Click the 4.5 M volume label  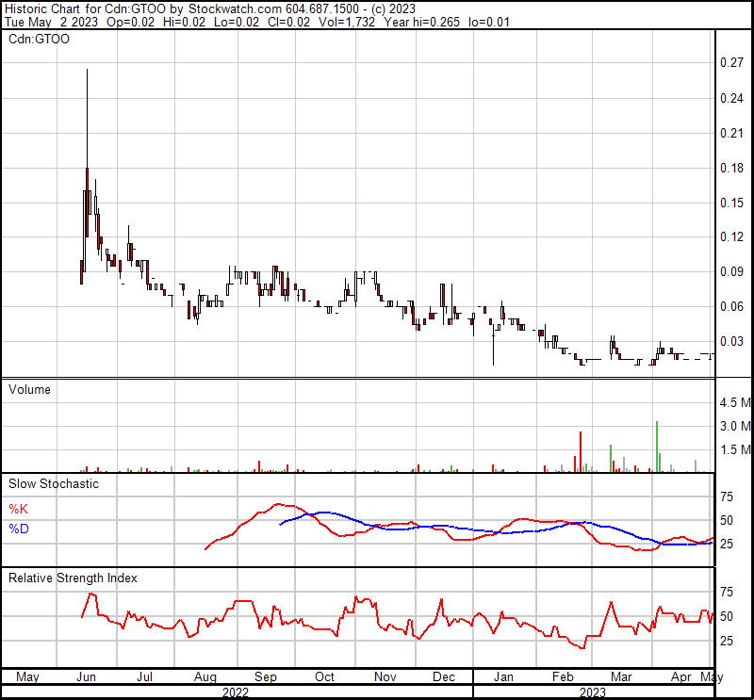[x=735, y=403]
